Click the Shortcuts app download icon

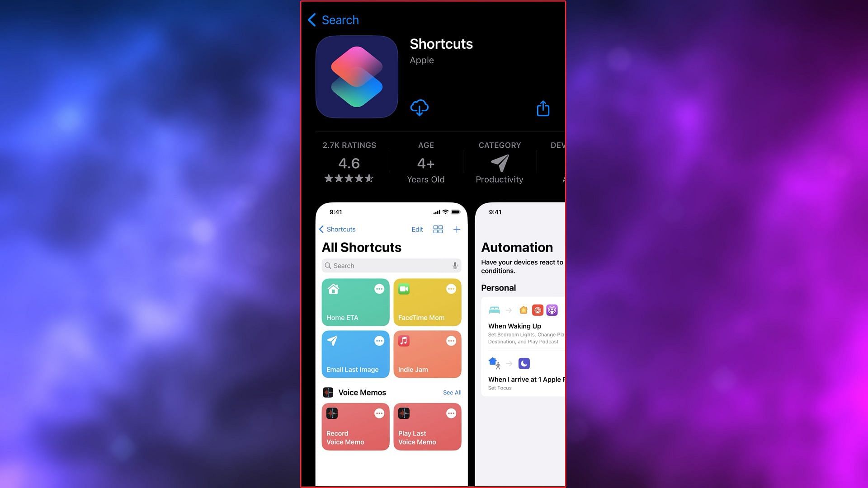(419, 107)
